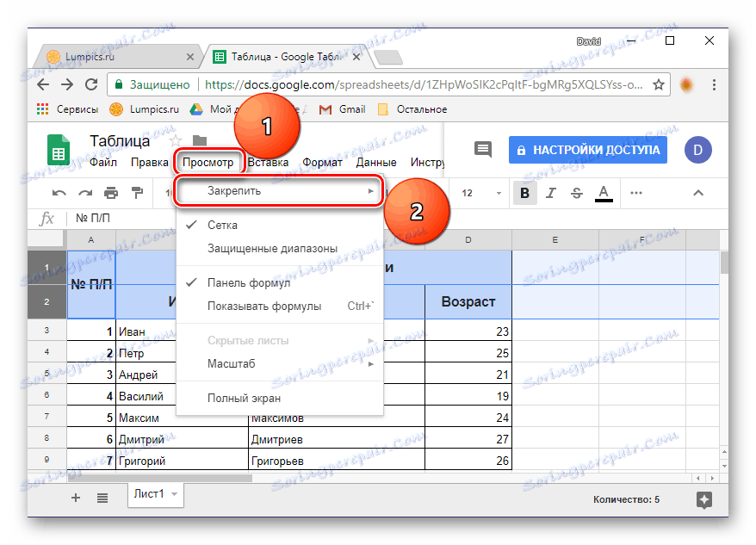Open the Файл menu
This screenshot has height=545, width=756.
(x=103, y=163)
